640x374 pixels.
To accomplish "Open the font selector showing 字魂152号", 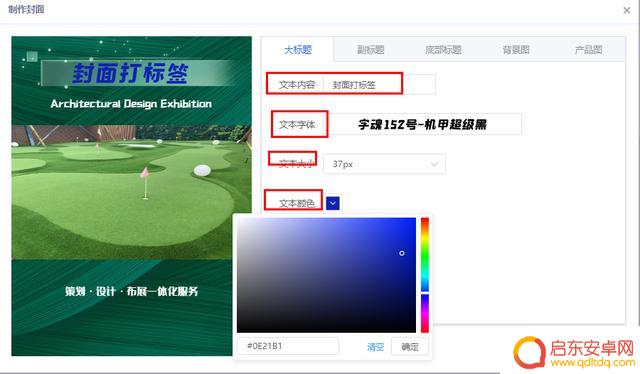I will tap(423, 124).
